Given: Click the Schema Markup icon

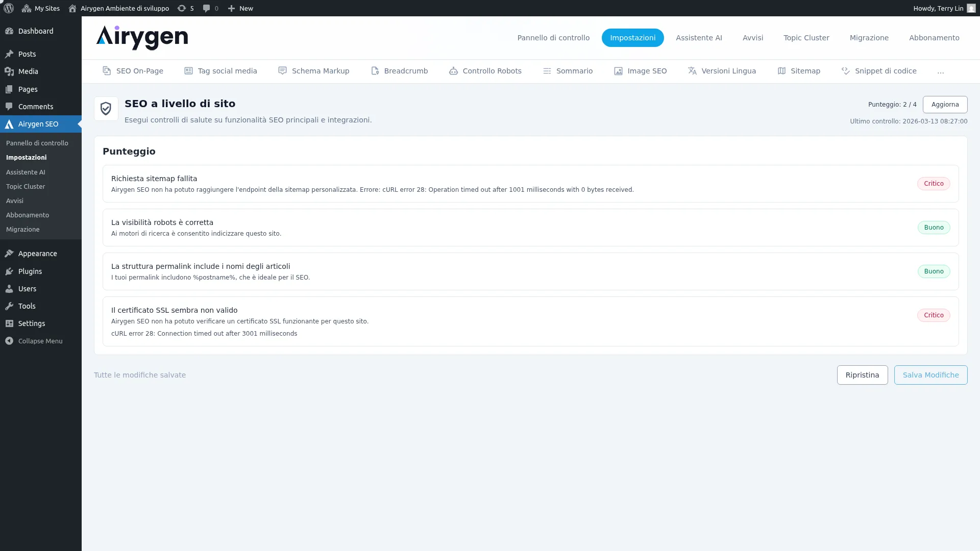Looking at the screenshot, I should coord(282,71).
